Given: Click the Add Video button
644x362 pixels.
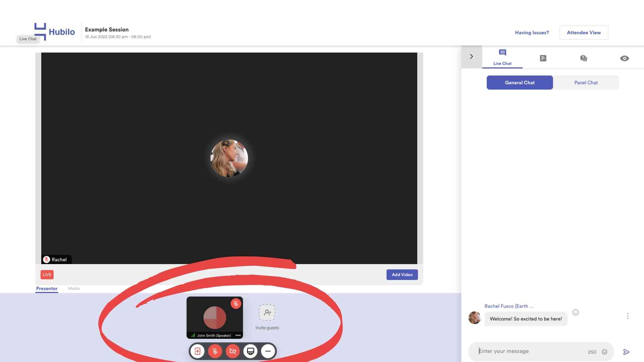Looking at the screenshot, I should pos(402,275).
